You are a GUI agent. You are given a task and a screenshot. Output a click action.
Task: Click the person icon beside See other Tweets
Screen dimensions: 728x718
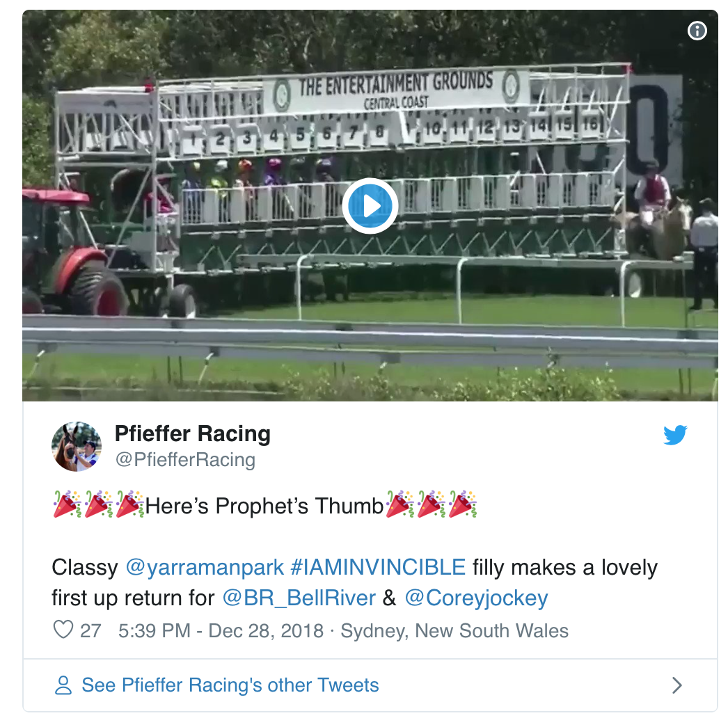63,685
